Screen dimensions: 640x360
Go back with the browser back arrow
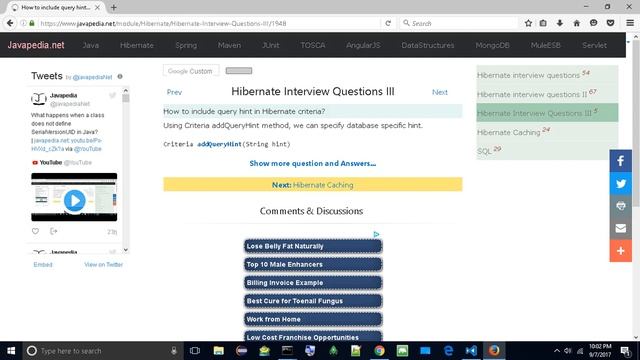10,23
